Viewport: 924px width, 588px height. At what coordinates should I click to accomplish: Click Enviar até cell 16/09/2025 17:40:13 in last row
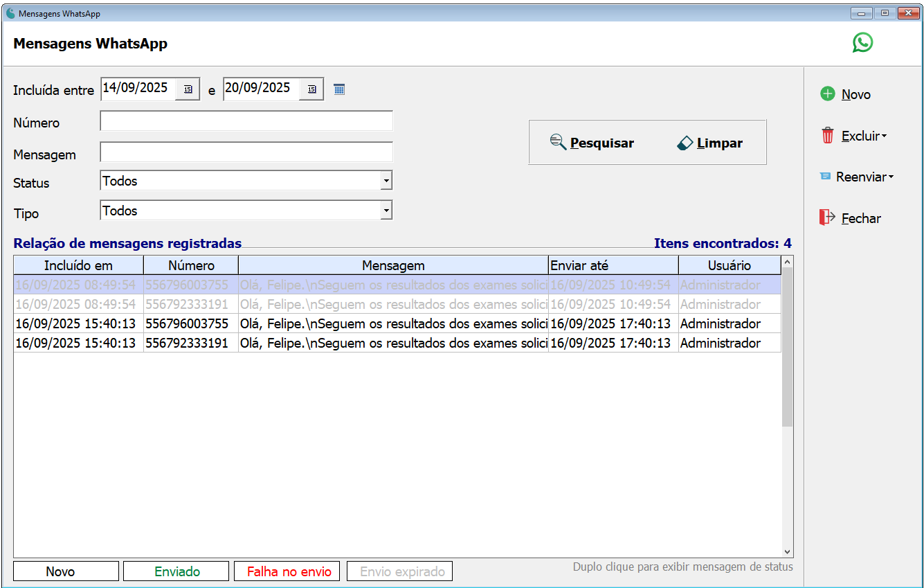pos(613,343)
